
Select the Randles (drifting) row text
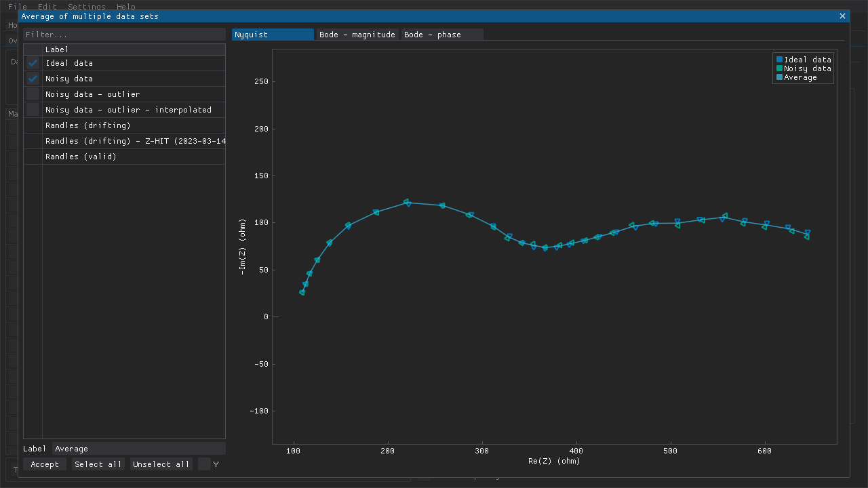click(88, 125)
